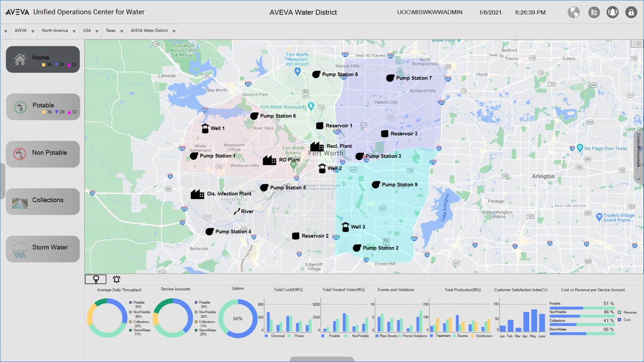Click the globe icon in the top bar
Image resolution: width=644 pixels, height=362 pixels.
tap(574, 12)
